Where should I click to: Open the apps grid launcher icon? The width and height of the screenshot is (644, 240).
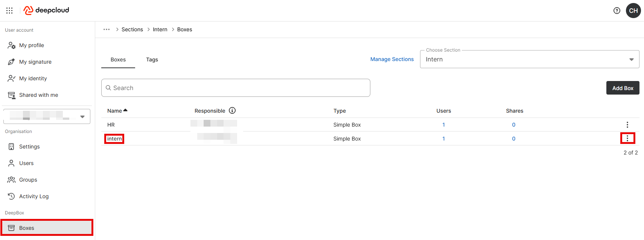pos(9,11)
